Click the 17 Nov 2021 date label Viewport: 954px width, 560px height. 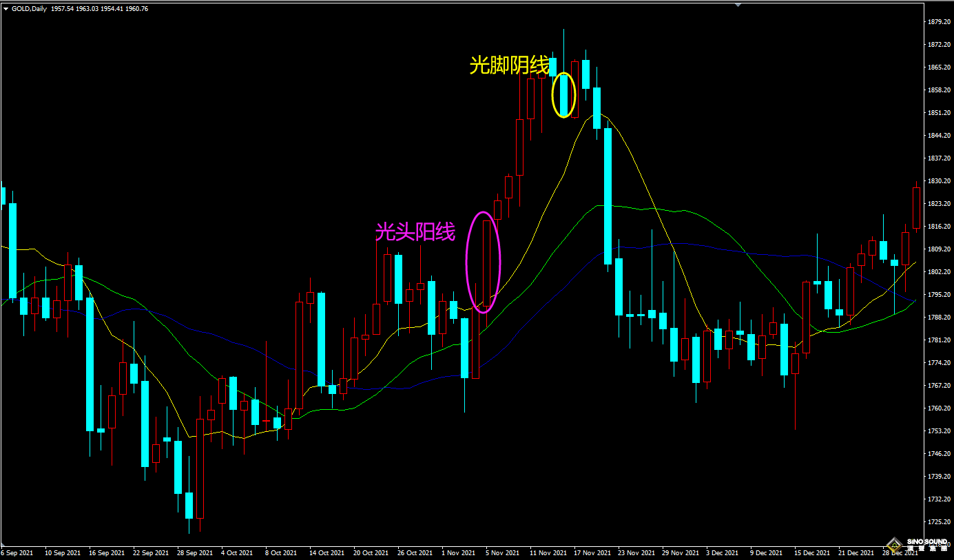592,552
